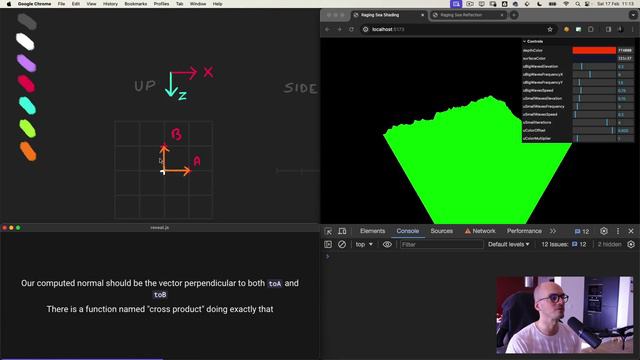640x360 pixels.
Task: Pick the purple marker color
Action: coord(27,63)
